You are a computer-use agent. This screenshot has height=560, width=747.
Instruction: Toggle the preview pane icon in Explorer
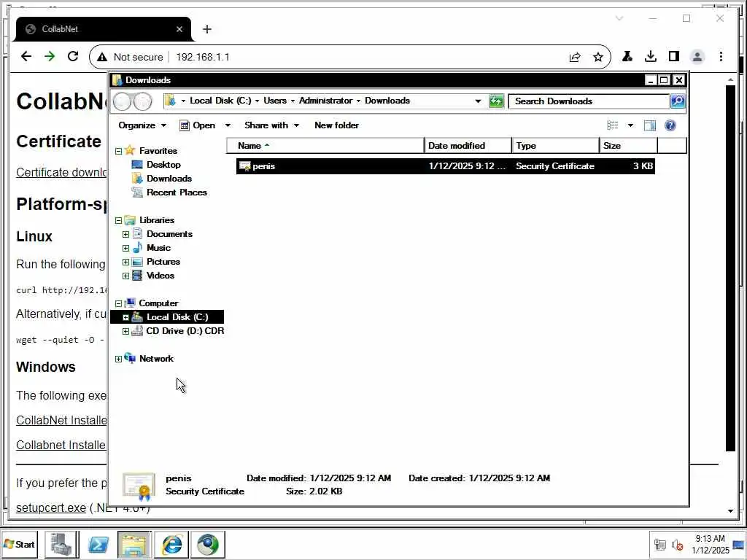coord(649,125)
